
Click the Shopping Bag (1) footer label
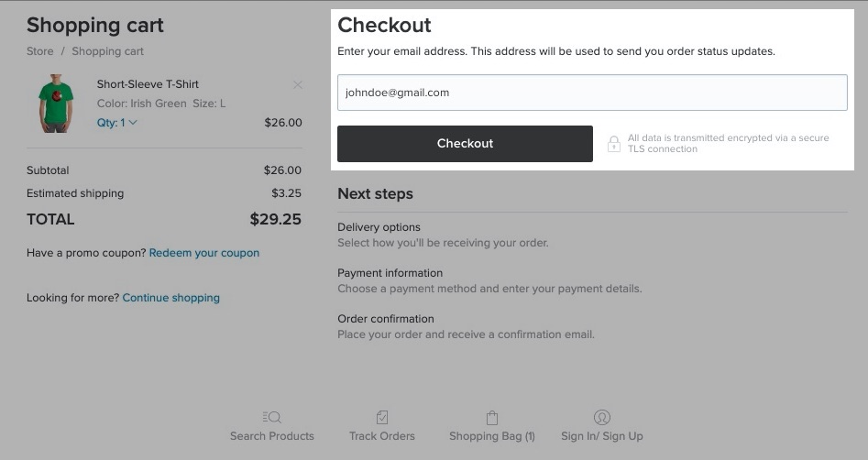(x=492, y=436)
